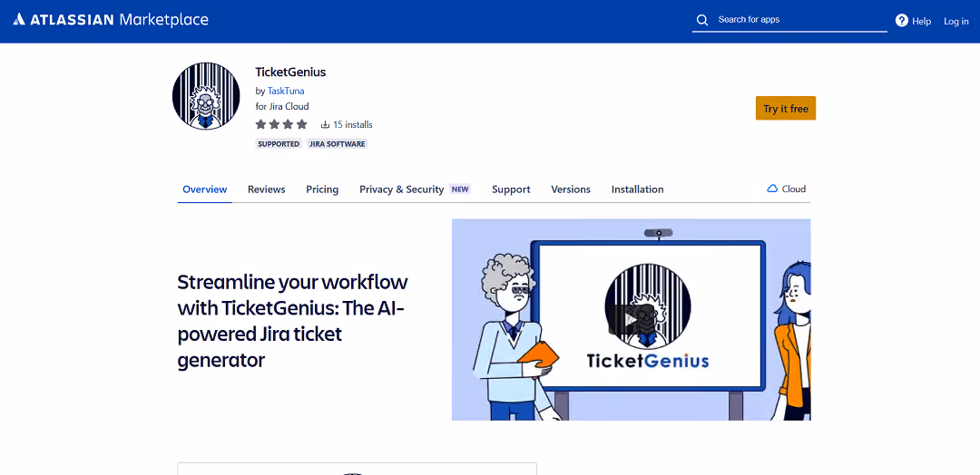The height and width of the screenshot is (475, 980).
Task: Click the 'for Jira Cloud' text
Action: point(282,106)
